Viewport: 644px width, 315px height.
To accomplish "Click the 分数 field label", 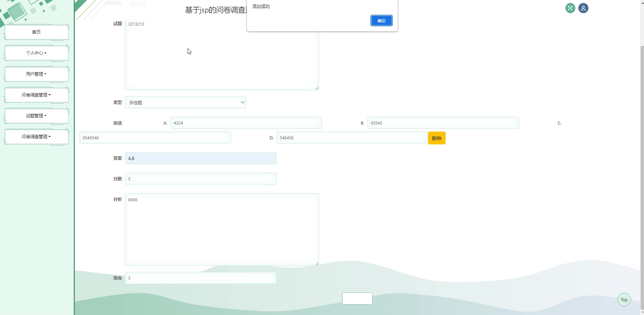I will pos(118,179).
